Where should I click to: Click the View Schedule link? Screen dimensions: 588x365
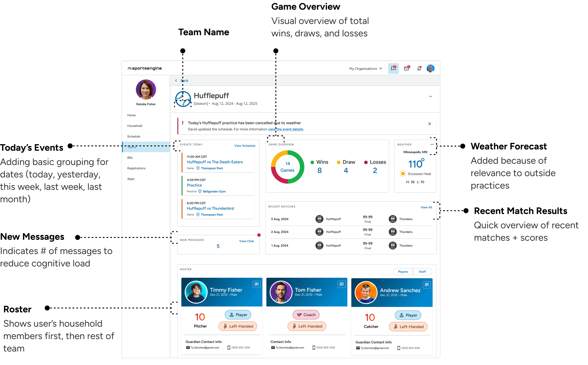click(245, 146)
